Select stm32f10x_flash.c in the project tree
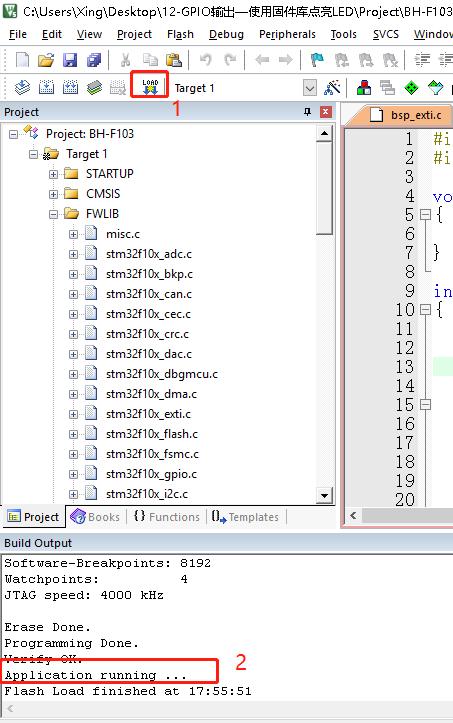This screenshot has height=723, width=453. pos(152,434)
